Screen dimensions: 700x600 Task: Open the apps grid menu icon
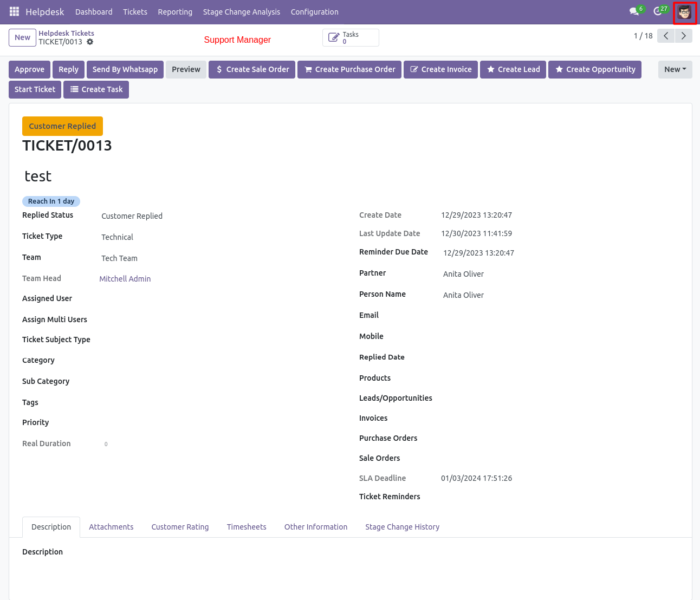tap(14, 11)
